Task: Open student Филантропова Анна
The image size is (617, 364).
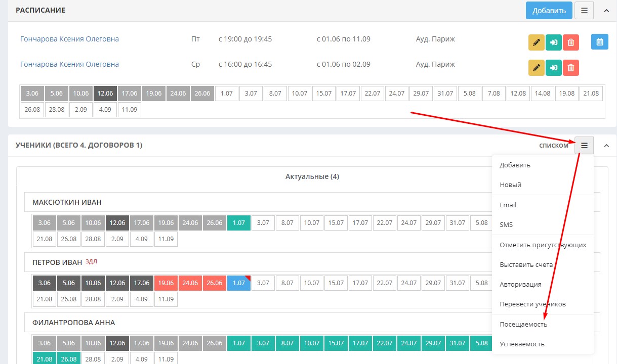Action: pos(73,323)
